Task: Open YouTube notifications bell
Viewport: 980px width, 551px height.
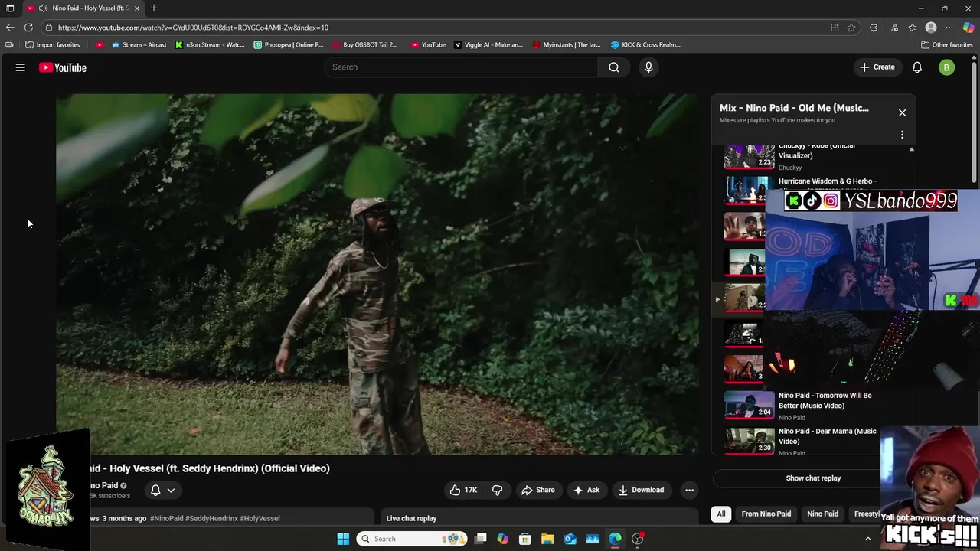Action: (917, 67)
